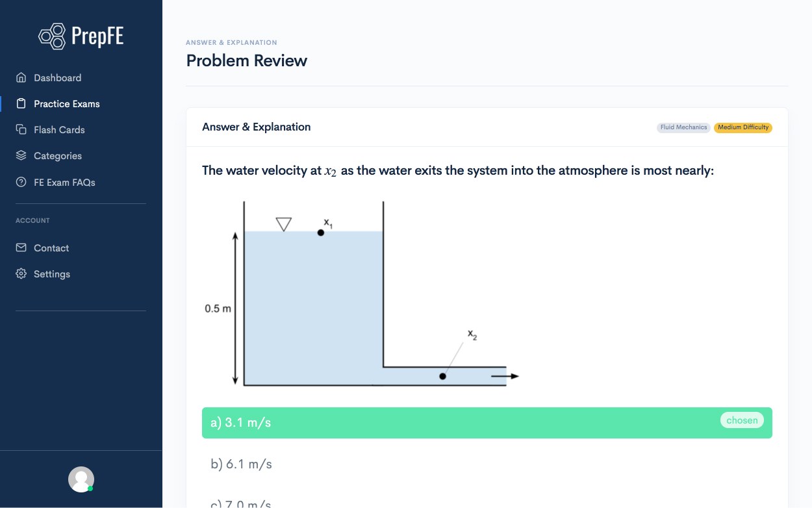Click the PrepFE hexagon logo icon
Viewport: 812px width, 508px height.
pyautogui.click(x=53, y=36)
